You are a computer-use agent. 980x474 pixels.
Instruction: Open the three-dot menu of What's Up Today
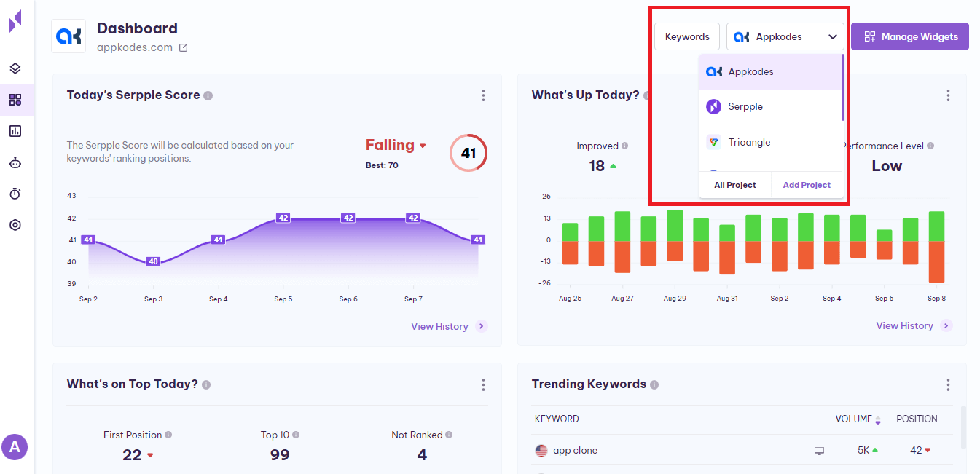948,95
